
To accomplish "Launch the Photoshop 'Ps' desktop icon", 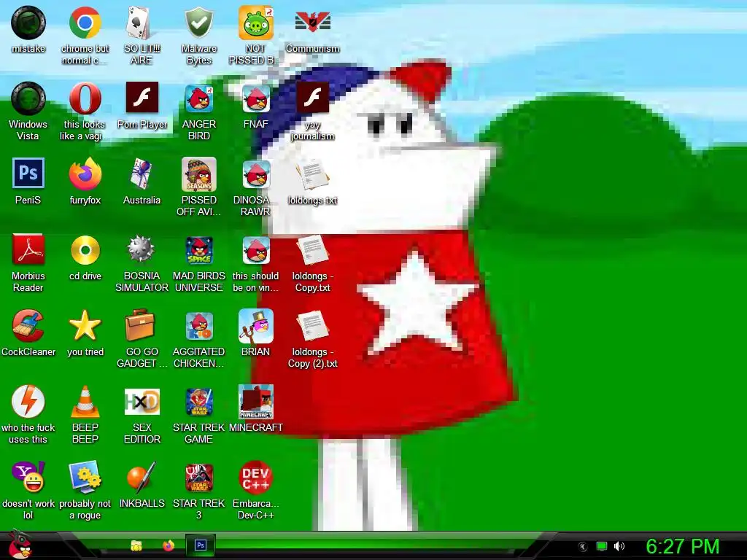I will click(x=28, y=174).
